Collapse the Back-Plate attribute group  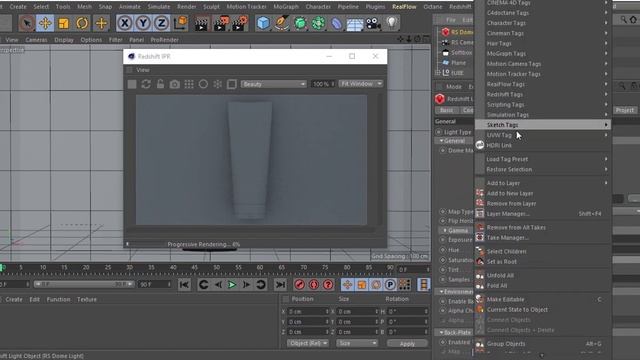coord(441,333)
